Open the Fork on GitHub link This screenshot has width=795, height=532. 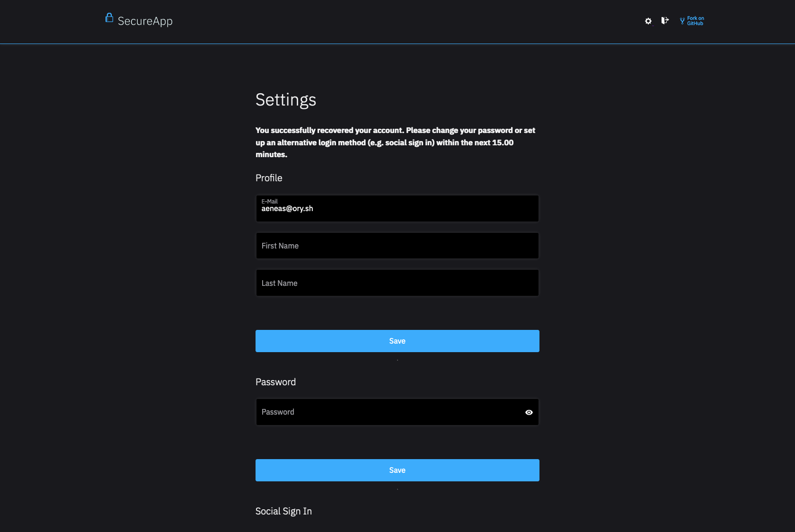695,21
